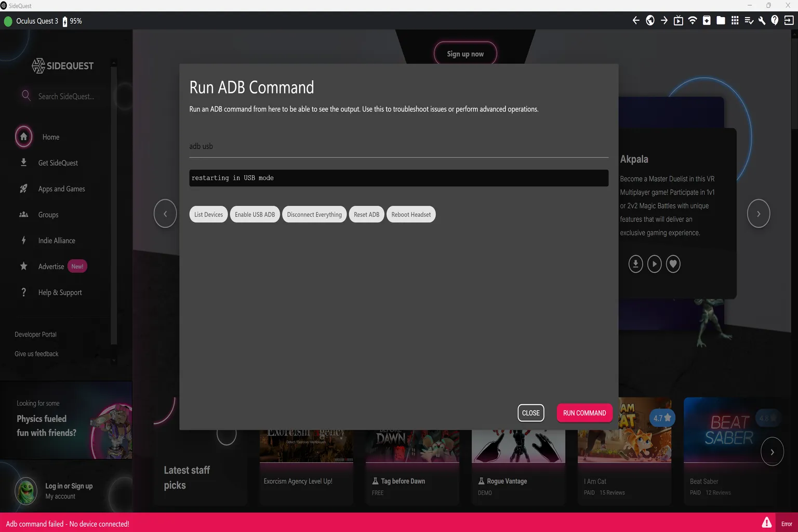Open the task list checklist icon

pos(749,20)
